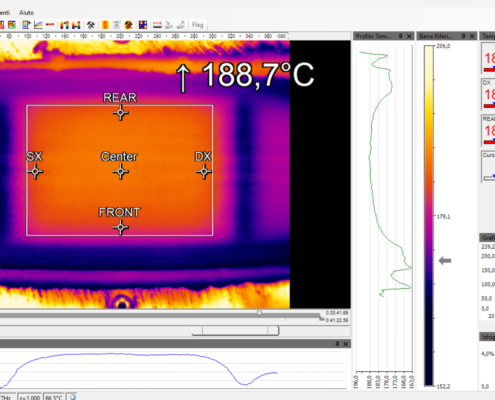Click the hammer tools icon in toolbar
The width and height of the screenshot is (495, 400).
[x=91, y=25]
